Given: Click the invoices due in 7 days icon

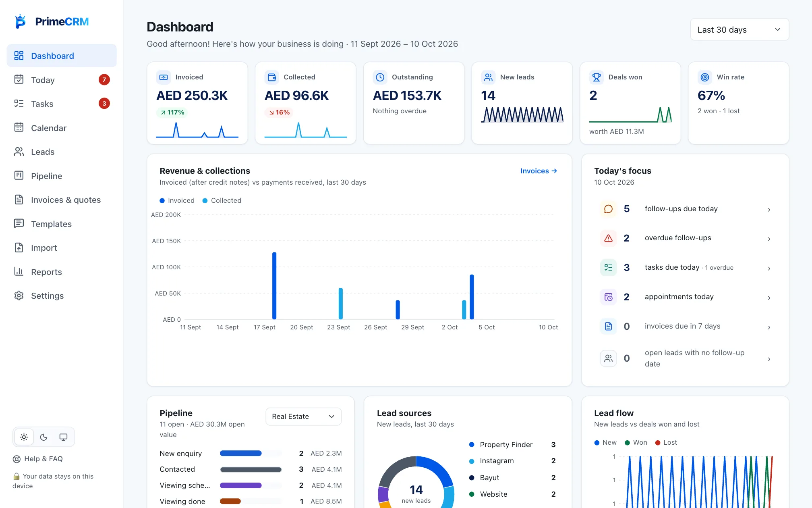Looking at the screenshot, I should [x=609, y=326].
